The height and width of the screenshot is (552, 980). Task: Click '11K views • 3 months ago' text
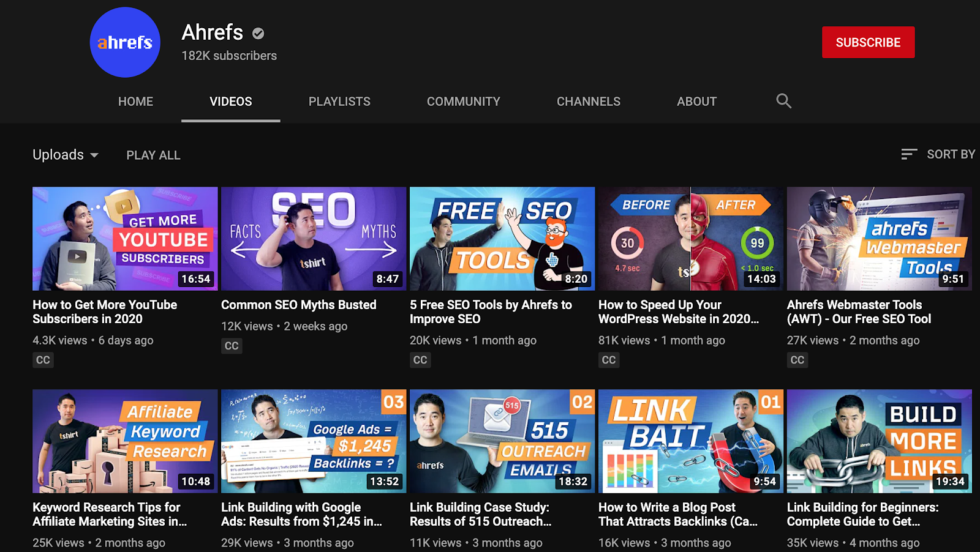pos(476,543)
